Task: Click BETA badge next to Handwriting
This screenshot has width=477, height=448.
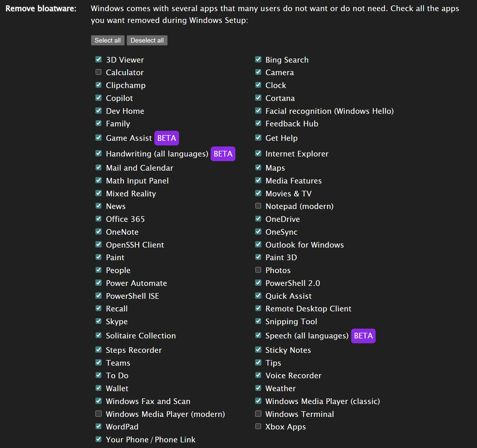Action: (223, 154)
